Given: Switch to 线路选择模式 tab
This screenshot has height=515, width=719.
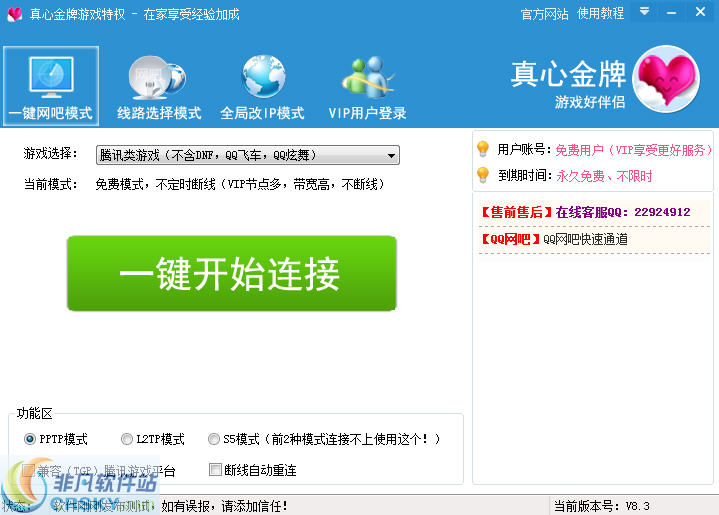Looking at the screenshot, I should tap(159, 86).
